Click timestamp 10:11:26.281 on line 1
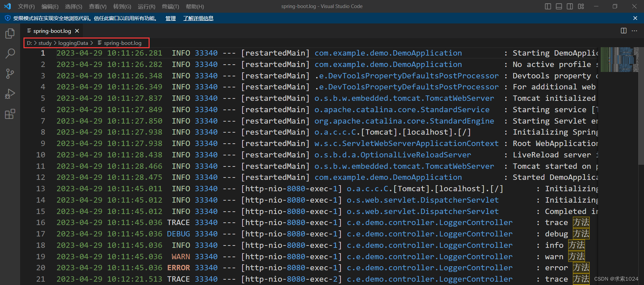644x285 pixels. tap(135, 53)
